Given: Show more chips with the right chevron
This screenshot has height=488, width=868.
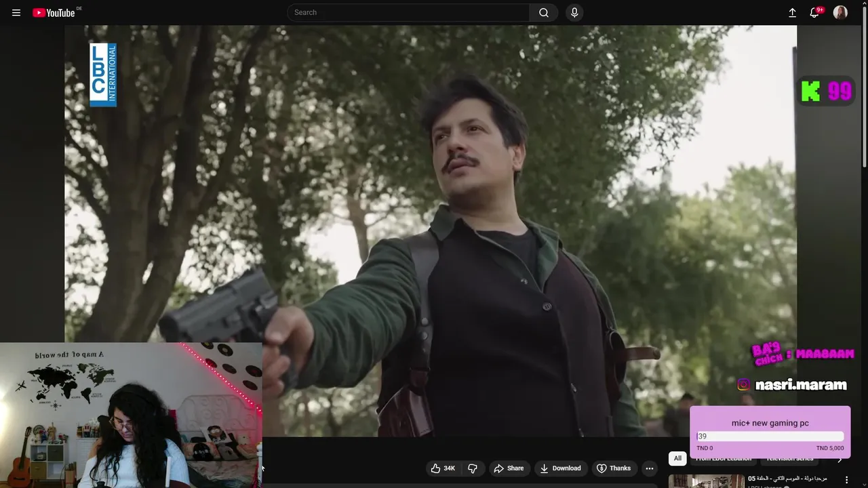Looking at the screenshot, I should point(840,460).
